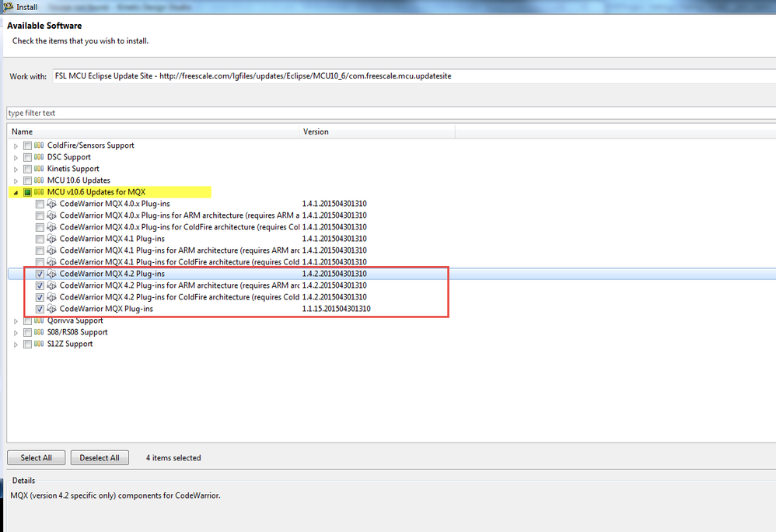Uncheck MQX 4.2 Plug-ins for ColdFire architecture checkbox
Screen dimensions: 776x532
click(x=40, y=297)
